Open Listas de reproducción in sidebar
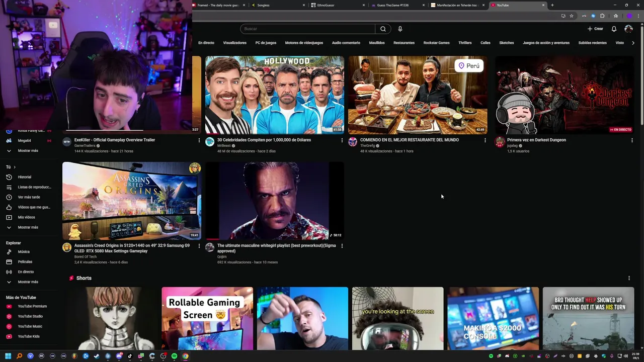Viewport: 644px width, 362px height. pyautogui.click(x=28, y=187)
